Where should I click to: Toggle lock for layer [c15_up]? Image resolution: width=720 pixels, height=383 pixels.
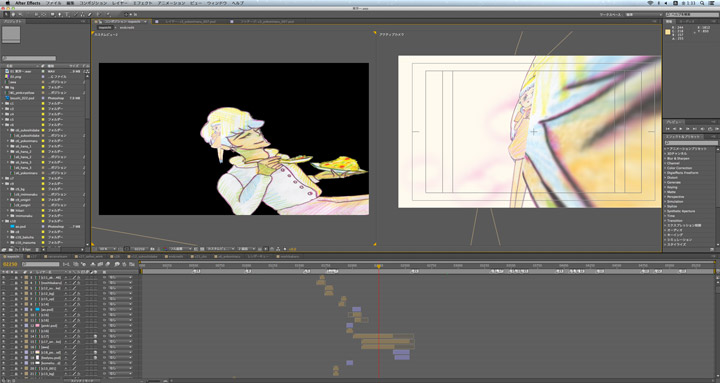(16, 299)
